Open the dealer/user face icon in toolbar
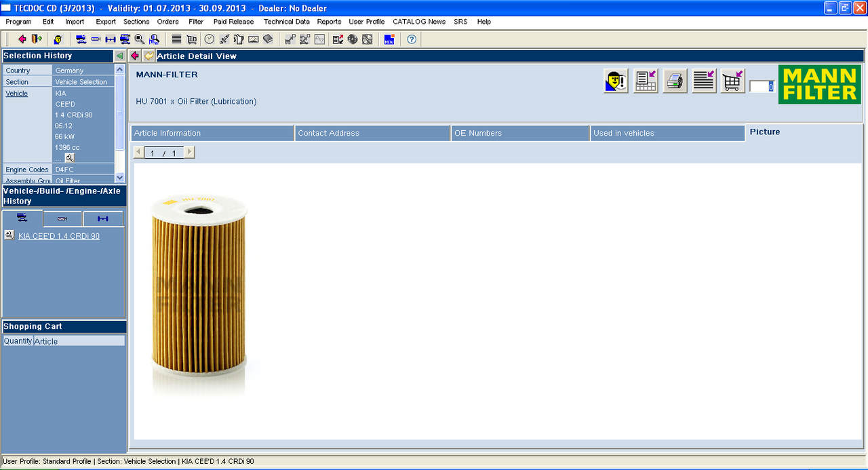The image size is (868, 470). pos(58,39)
